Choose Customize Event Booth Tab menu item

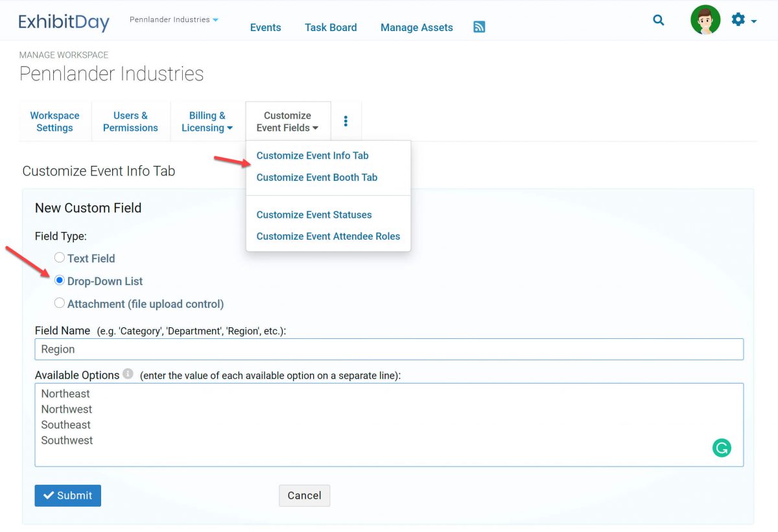click(316, 178)
